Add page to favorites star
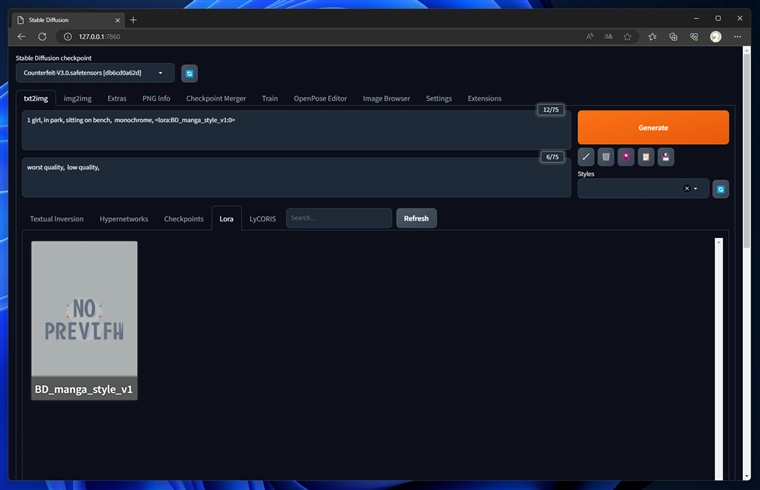This screenshot has height=490, width=760. click(x=628, y=36)
